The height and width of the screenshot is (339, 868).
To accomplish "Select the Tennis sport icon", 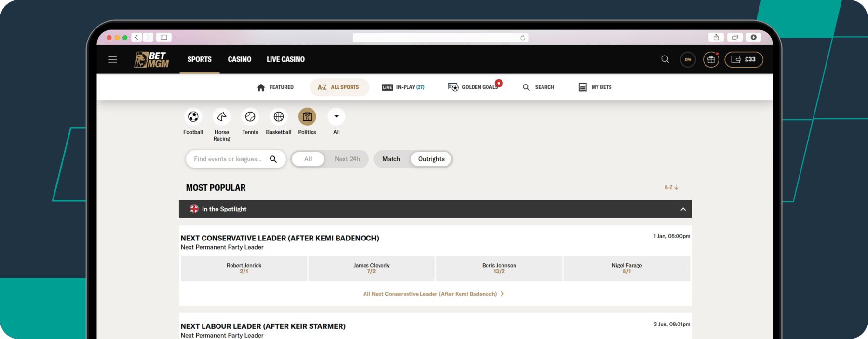I will [x=250, y=117].
